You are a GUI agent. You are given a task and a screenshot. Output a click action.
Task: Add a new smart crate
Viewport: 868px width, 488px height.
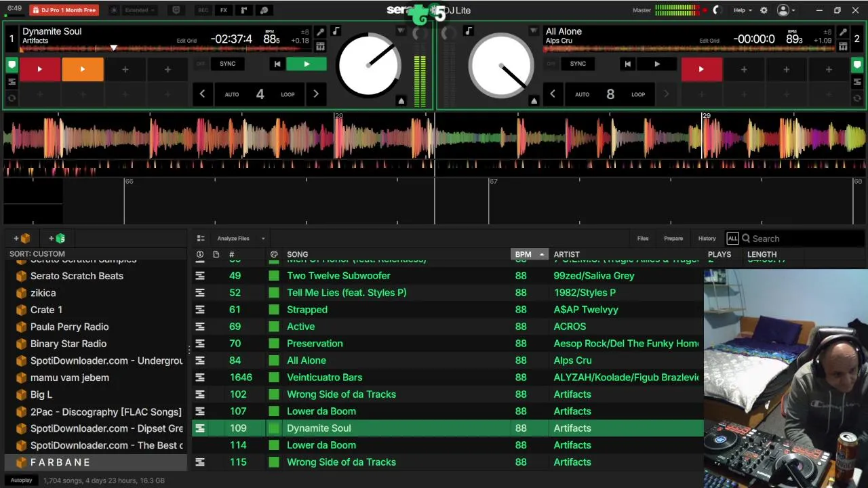pos(57,239)
